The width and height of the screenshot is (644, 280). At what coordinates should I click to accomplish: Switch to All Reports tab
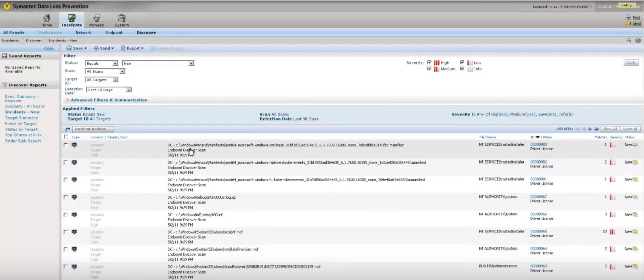(14, 33)
